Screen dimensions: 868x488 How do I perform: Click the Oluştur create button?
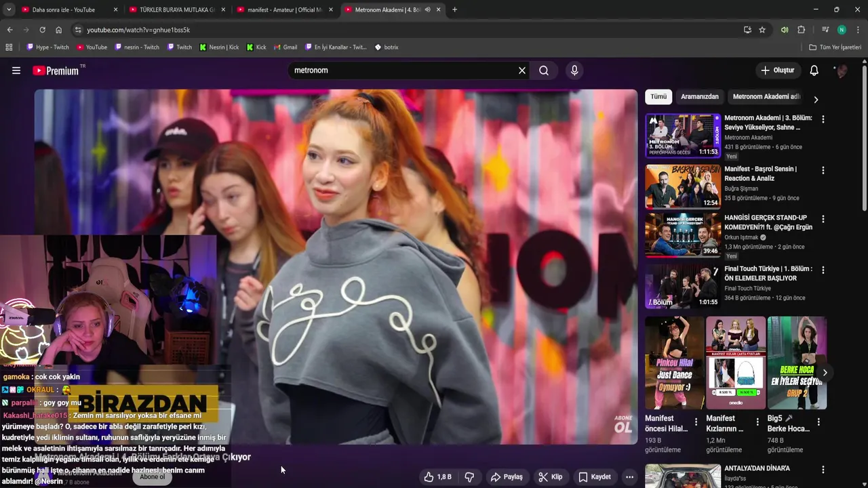pyautogui.click(x=777, y=70)
